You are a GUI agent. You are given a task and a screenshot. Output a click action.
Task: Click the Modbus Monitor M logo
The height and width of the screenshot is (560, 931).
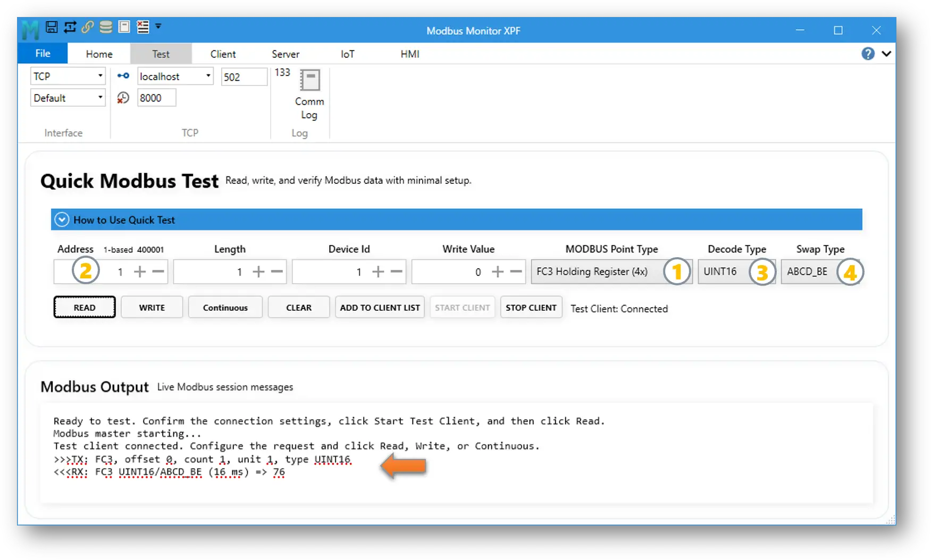30,30
